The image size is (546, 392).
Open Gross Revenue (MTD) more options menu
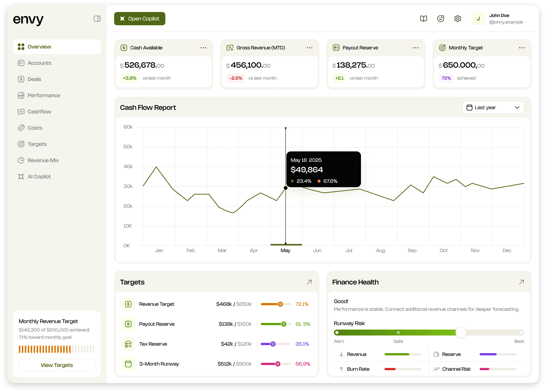pyautogui.click(x=310, y=48)
